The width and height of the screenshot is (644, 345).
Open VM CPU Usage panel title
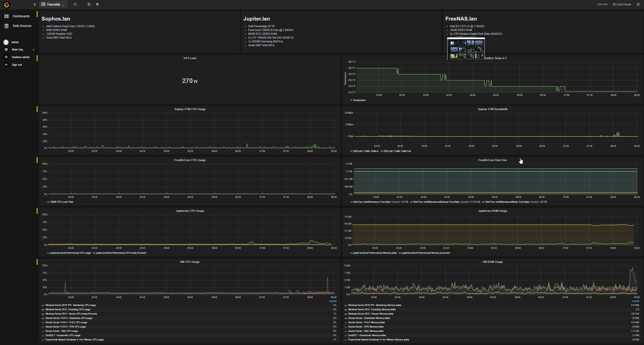190,262
